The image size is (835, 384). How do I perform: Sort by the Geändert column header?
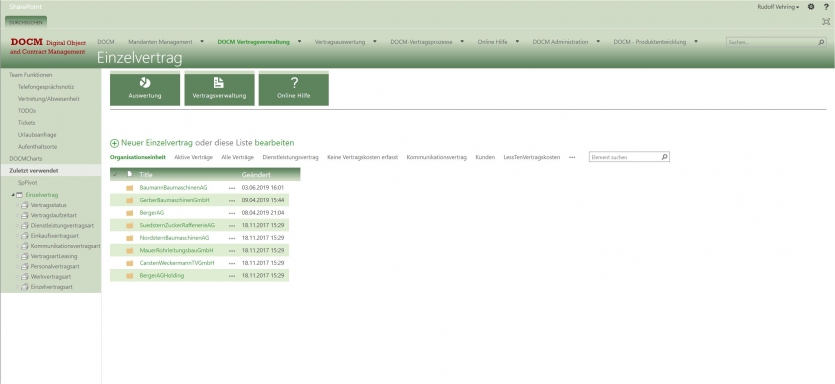pyautogui.click(x=256, y=174)
